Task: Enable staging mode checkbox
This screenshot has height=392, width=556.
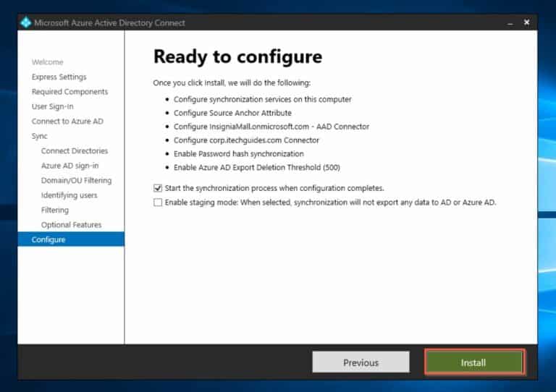Action: [158, 203]
